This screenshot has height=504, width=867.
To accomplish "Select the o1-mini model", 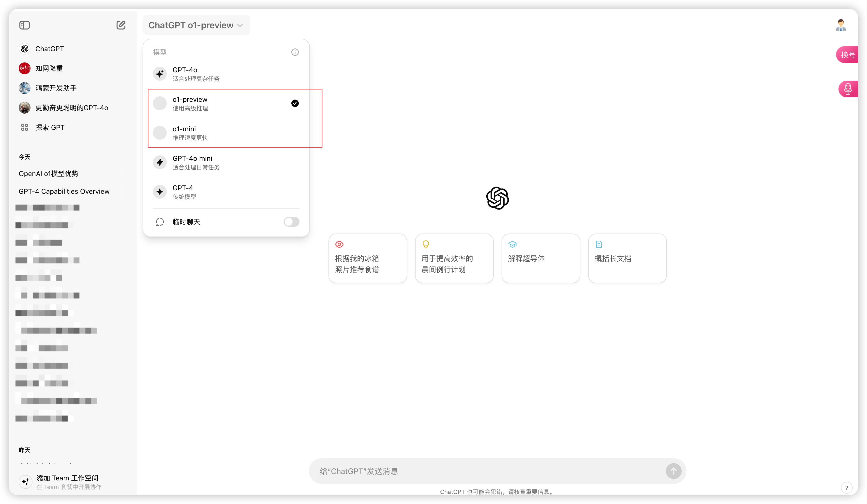I will tap(226, 133).
